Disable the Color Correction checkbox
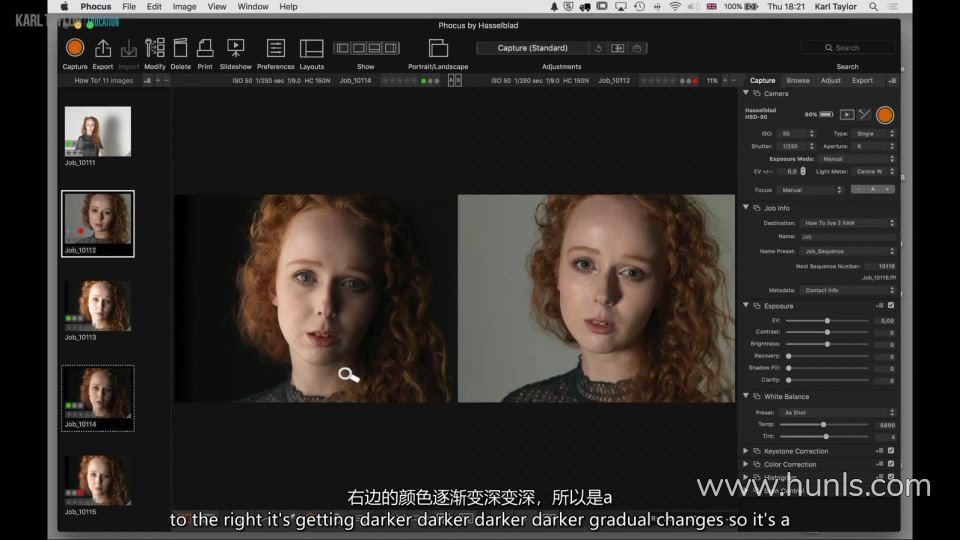Viewport: 960px width, 540px height. click(891, 464)
